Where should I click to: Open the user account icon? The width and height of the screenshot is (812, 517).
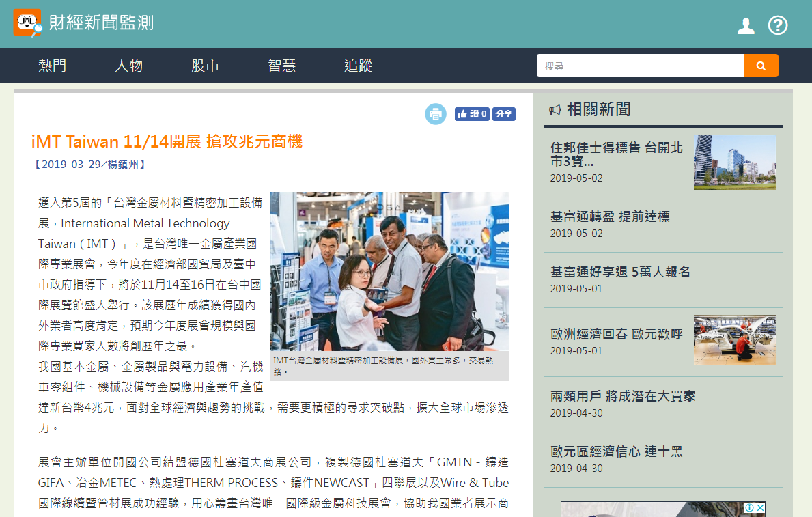pyautogui.click(x=746, y=25)
